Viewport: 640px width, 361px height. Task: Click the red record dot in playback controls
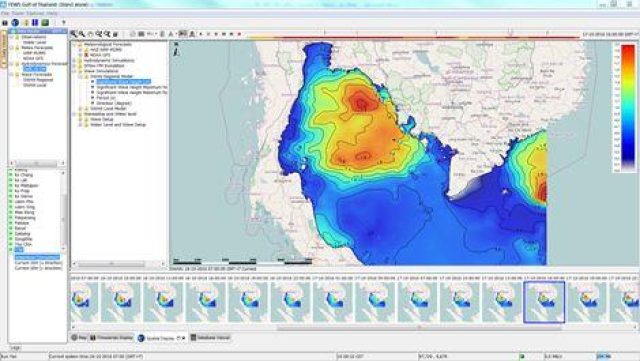pyautogui.click(x=239, y=34)
